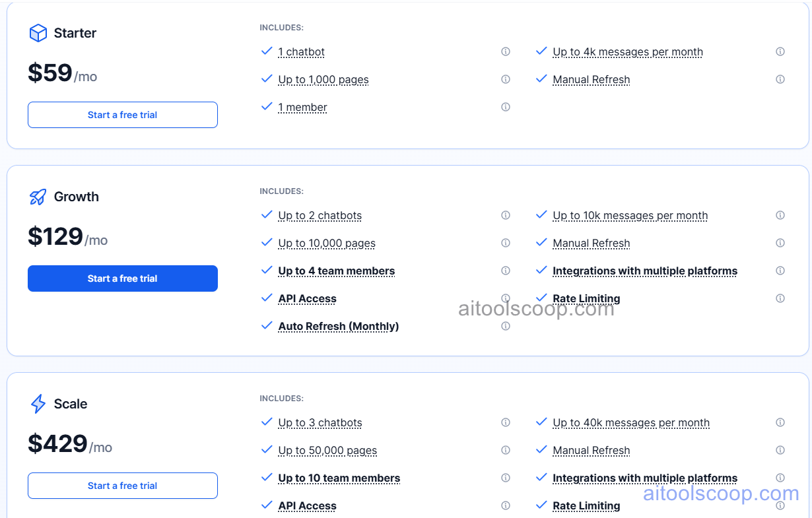Click the Starter "Manual Refresh" feature label
This screenshot has width=812, height=518.
coord(591,80)
